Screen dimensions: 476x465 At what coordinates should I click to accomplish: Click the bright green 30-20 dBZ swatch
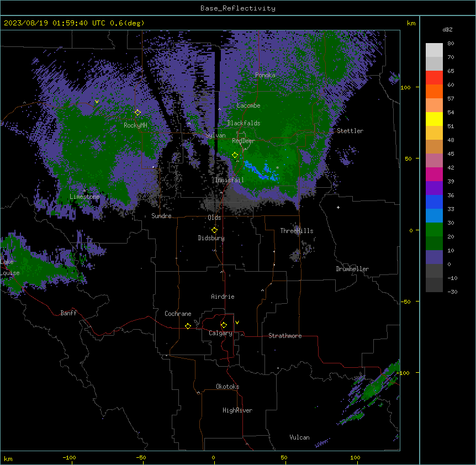pyautogui.click(x=434, y=230)
